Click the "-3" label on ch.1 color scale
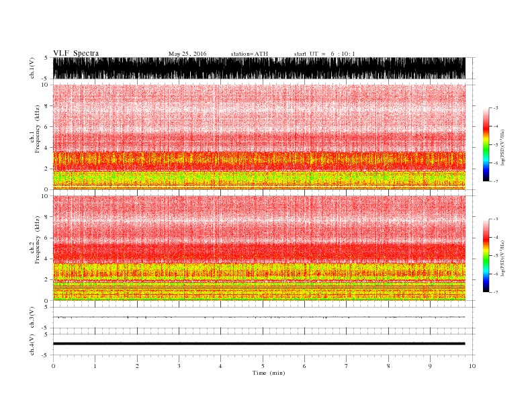This screenshot has width=532, height=411. [496, 108]
